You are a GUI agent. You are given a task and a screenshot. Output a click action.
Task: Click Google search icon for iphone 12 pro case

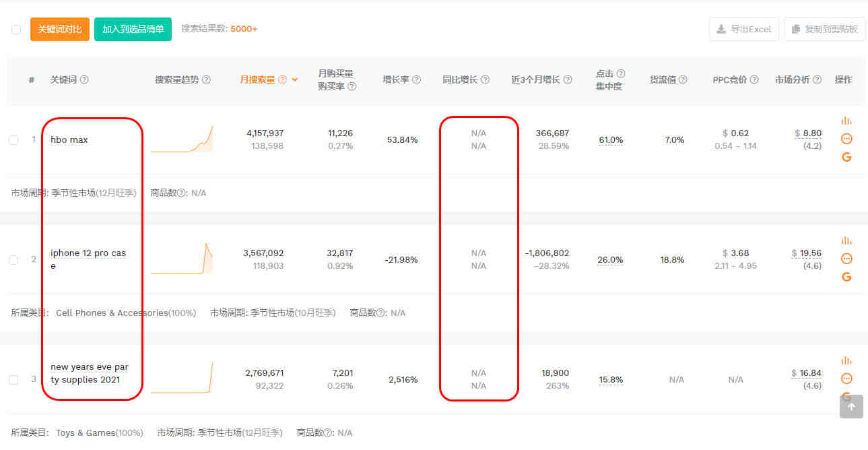(x=846, y=277)
